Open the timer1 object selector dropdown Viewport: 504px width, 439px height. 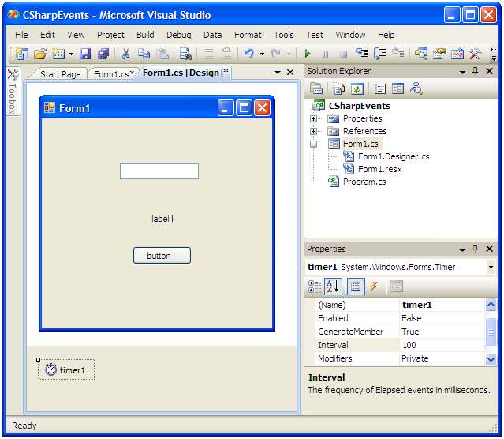pyautogui.click(x=491, y=268)
